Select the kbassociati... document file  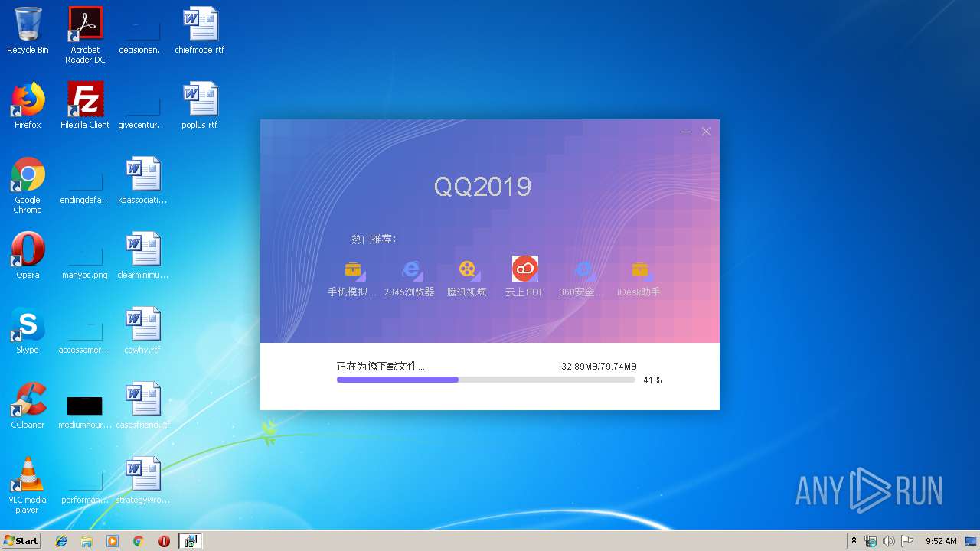142,181
